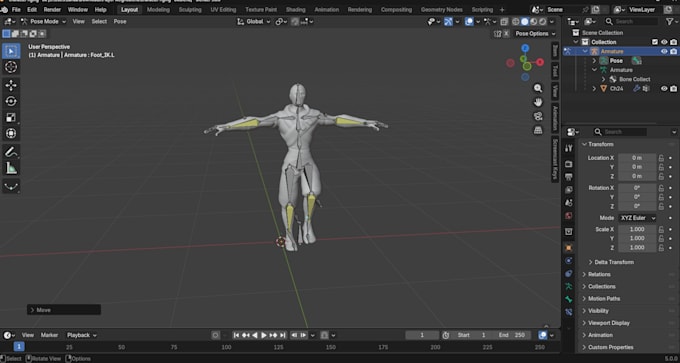Open the Render menu

pyautogui.click(x=52, y=10)
